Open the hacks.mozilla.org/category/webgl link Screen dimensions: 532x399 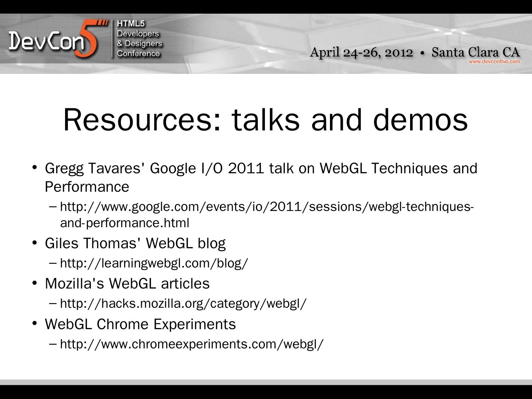(183, 303)
